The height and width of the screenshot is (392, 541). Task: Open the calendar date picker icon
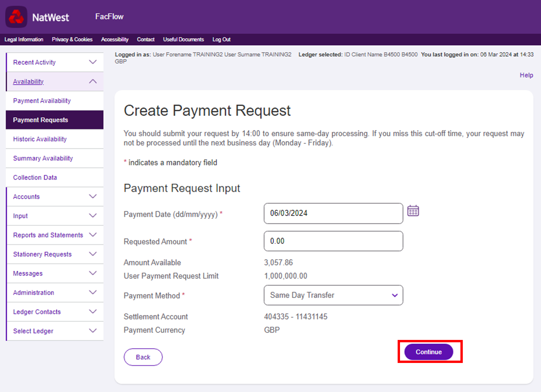click(413, 211)
